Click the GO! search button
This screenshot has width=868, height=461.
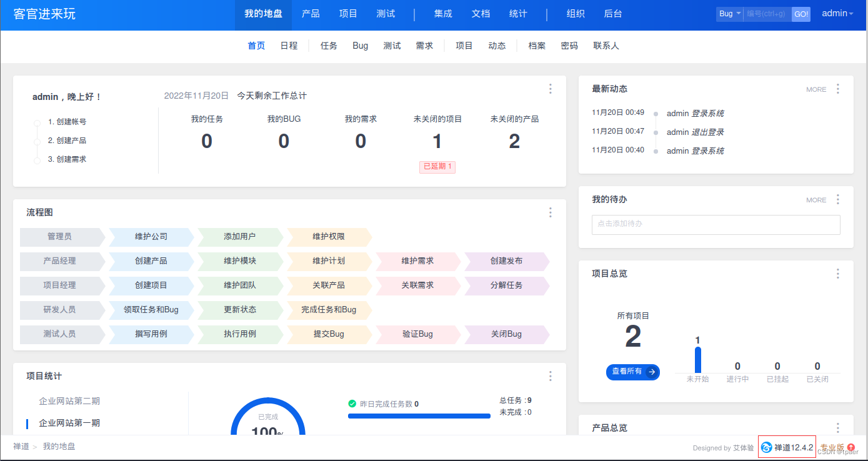pos(801,14)
